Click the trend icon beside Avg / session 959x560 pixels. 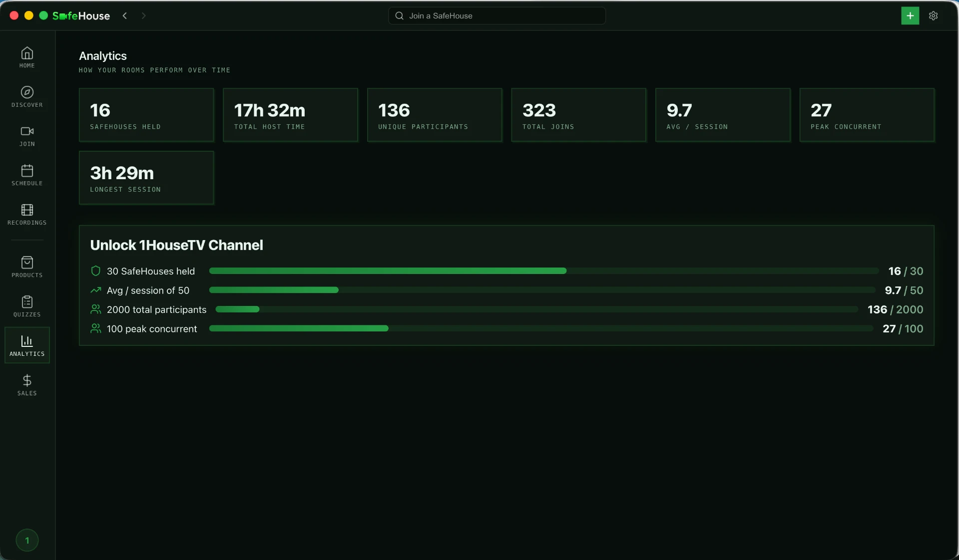tap(95, 290)
